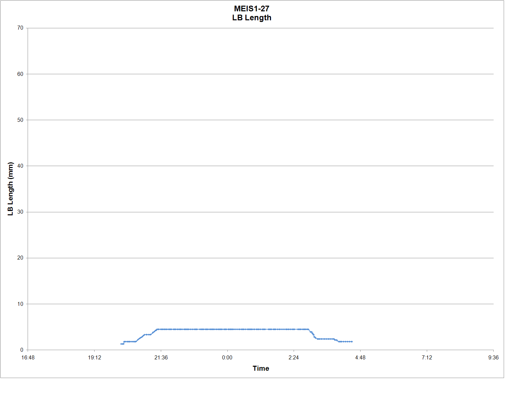Image resolution: width=532 pixels, height=400 pixels.
Task: Select the 30 tick label on the y-axis
Action: coord(20,212)
